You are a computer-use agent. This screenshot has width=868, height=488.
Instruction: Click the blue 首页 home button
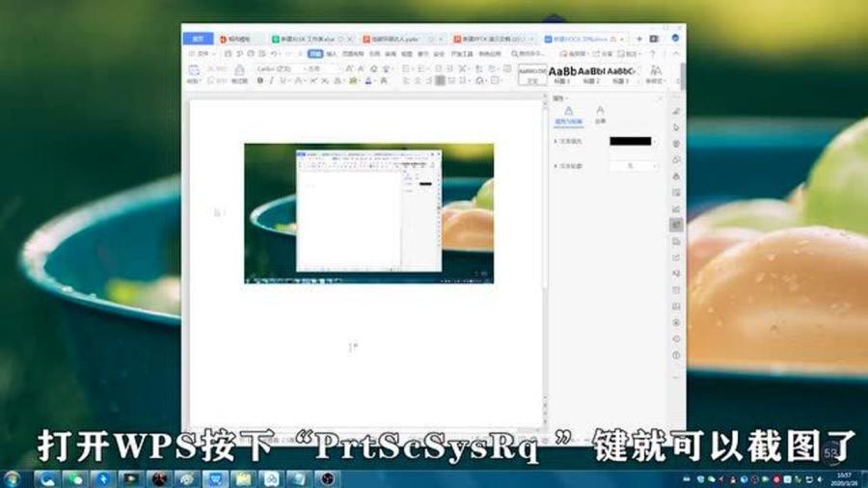(x=198, y=39)
